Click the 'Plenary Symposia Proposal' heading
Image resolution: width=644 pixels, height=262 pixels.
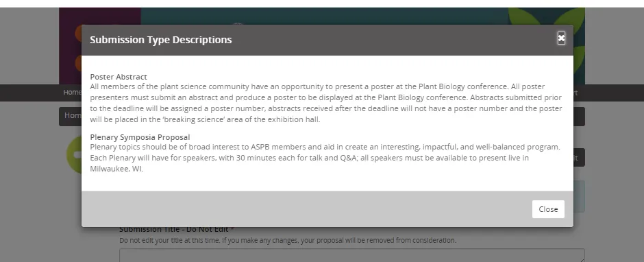pos(140,137)
